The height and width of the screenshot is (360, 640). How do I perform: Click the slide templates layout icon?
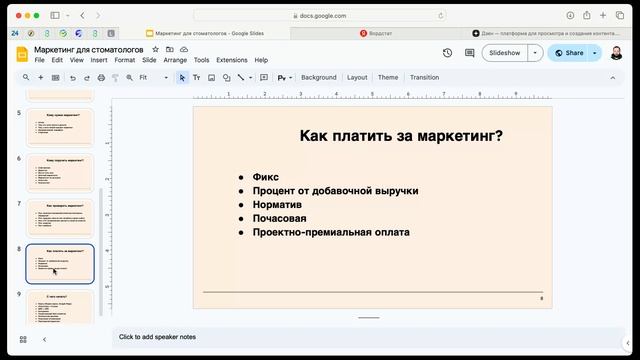pos(56,78)
